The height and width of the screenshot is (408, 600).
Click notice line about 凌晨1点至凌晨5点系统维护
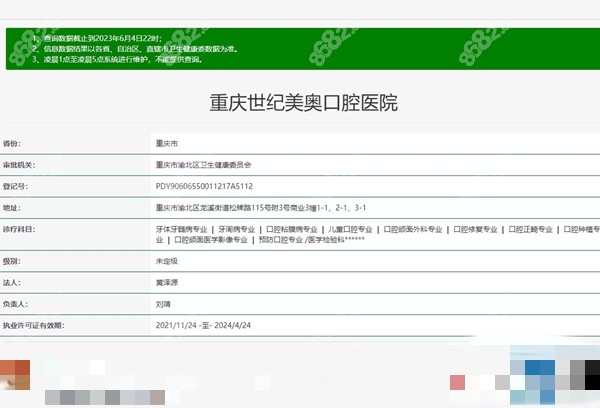tap(117, 60)
